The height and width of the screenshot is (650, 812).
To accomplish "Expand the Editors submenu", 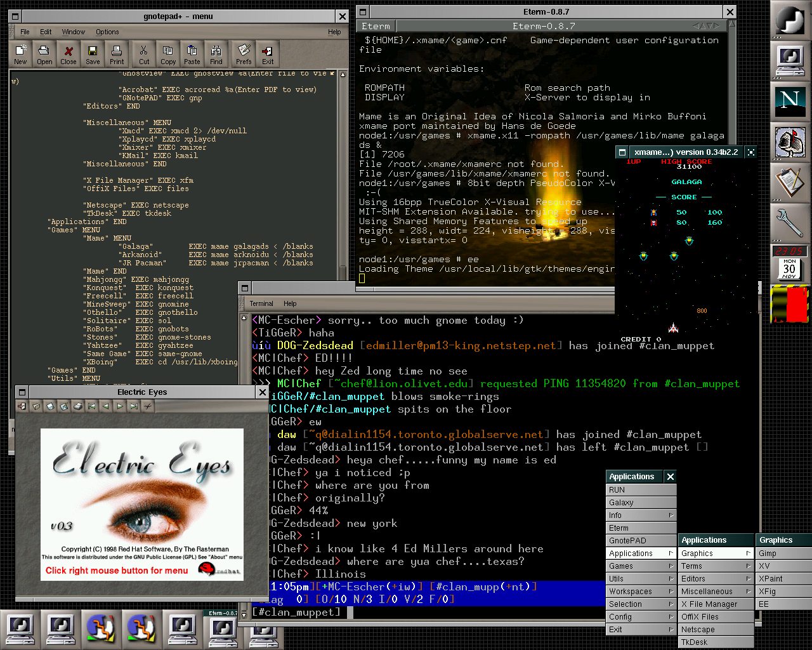I will [716, 579].
